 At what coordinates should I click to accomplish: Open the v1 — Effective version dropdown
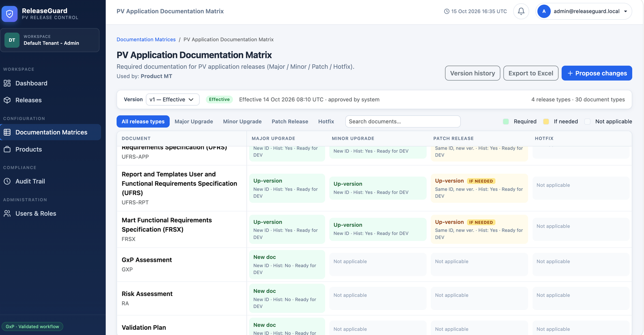(172, 99)
